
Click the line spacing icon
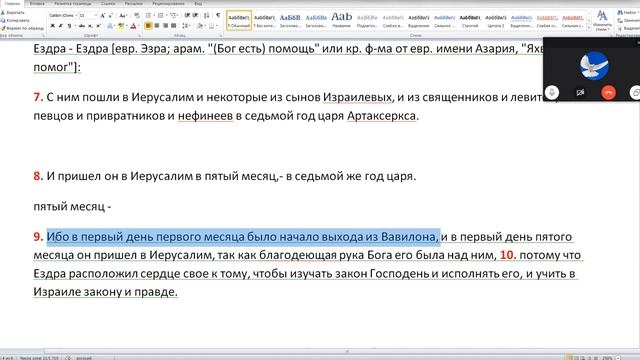185,26
